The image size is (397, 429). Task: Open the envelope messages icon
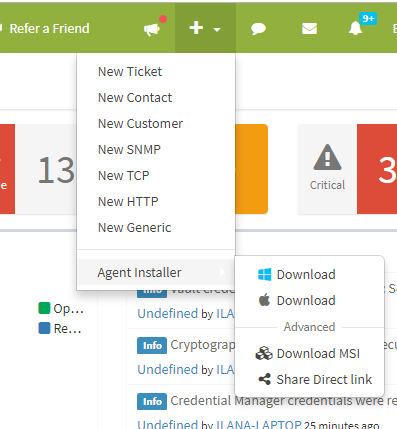[x=309, y=29]
